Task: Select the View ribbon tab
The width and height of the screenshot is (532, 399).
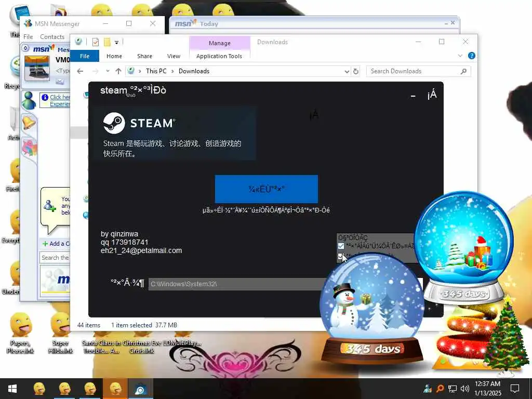Action: point(174,56)
